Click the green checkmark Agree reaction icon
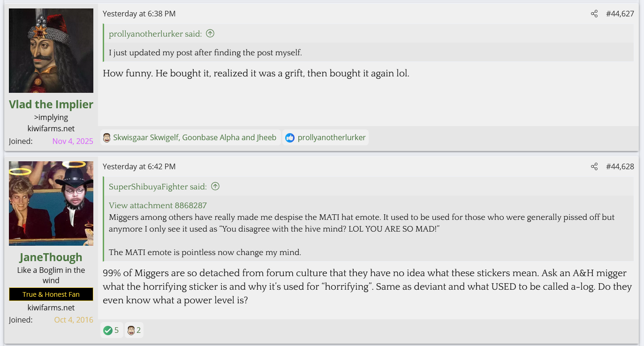The width and height of the screenshot is (644, 346). point(108,330)
